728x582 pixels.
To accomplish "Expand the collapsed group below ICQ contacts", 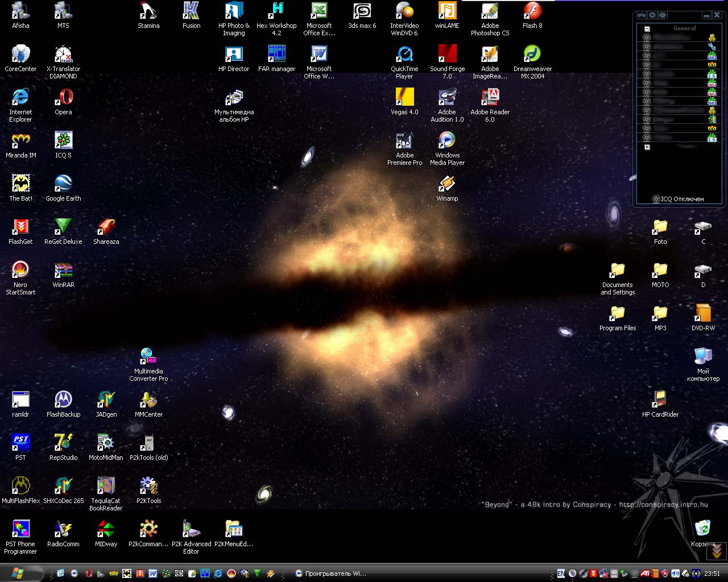I will tap(647, 147).
